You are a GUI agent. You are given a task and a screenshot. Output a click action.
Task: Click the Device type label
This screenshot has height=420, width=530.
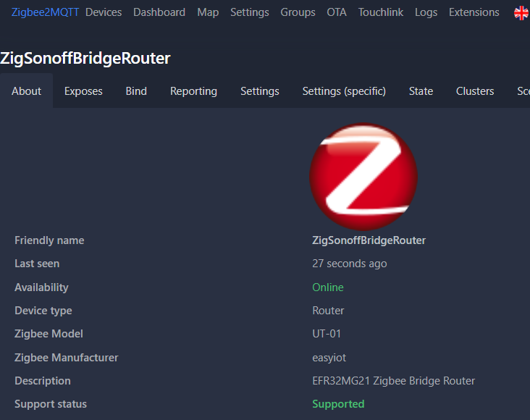(43, 311)
